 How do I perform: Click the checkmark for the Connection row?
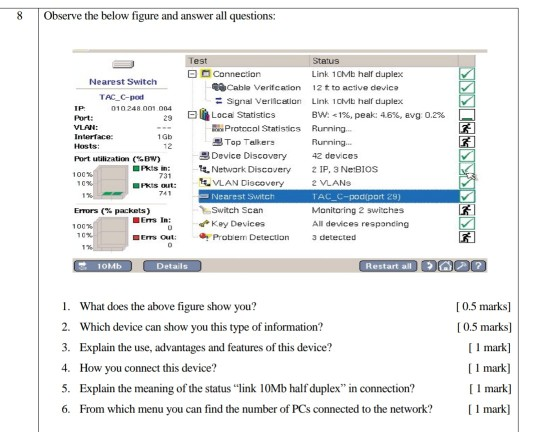coord(467,74)
